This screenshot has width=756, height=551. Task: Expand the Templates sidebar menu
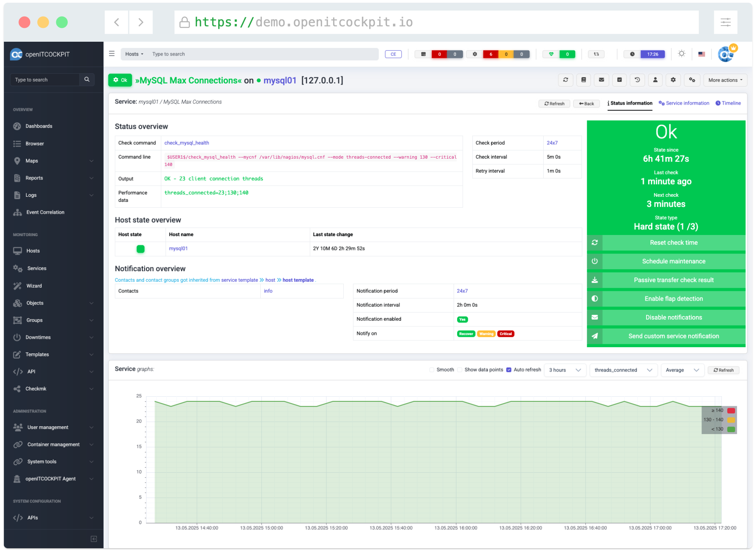pyautogui.click(x=53, y=354)
